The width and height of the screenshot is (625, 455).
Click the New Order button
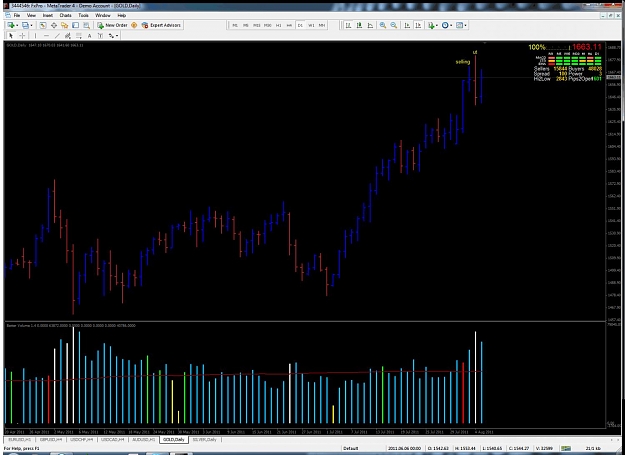(x=112, y=25)
